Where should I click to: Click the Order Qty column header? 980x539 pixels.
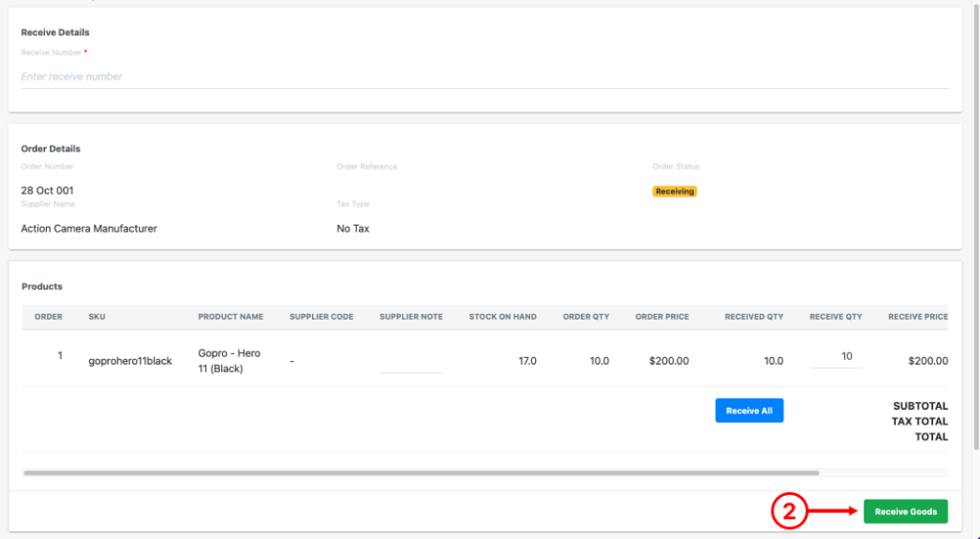click(x=586, y=317)
